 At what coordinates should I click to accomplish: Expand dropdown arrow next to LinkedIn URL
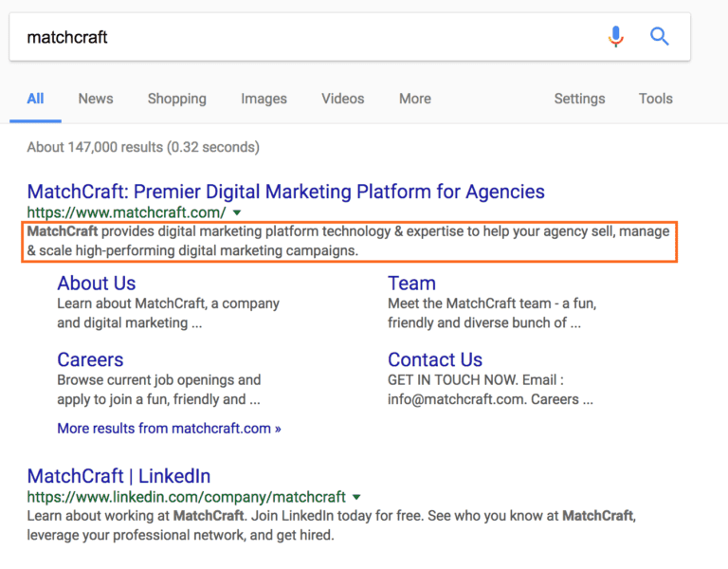(356, 497)
